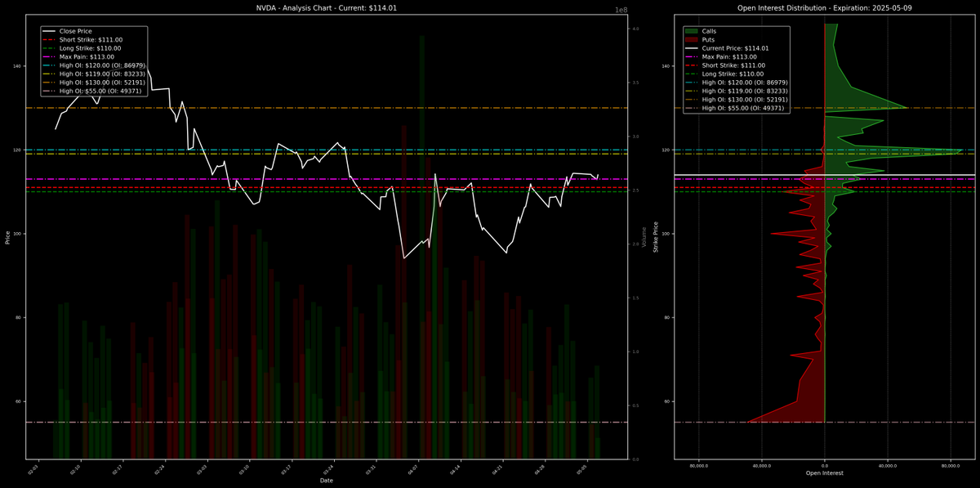Viewport: 980px width, 488px height.
Task: Click the Strike Price y-axis label
Action: [x=655, y=237]
